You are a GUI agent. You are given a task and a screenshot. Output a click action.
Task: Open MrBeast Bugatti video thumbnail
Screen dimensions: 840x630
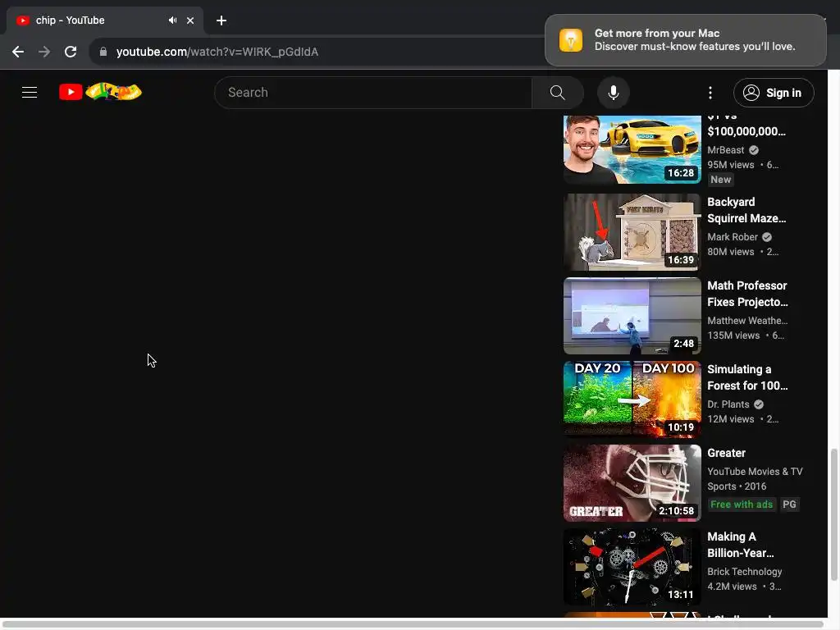pos(632,149)
